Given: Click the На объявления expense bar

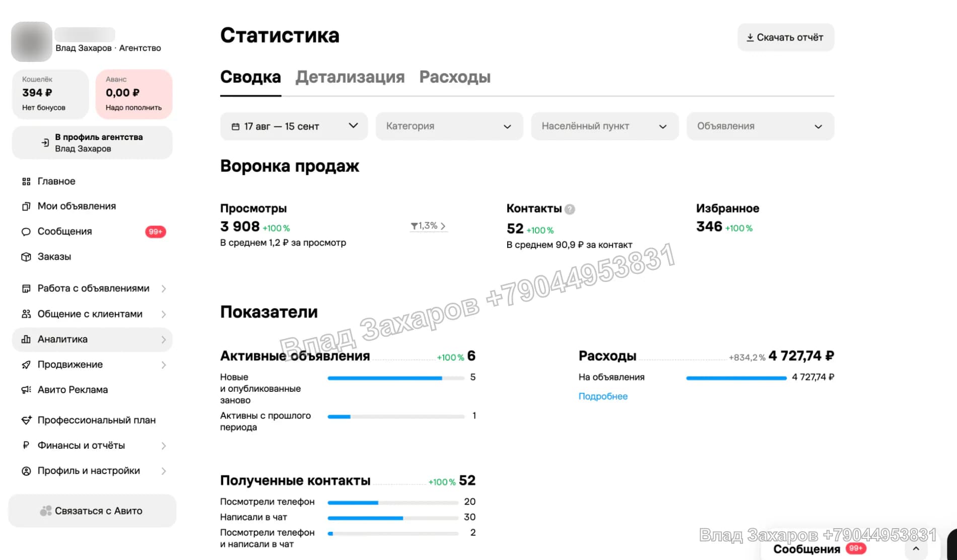Looking at the screenshot, I should [736, 378].
